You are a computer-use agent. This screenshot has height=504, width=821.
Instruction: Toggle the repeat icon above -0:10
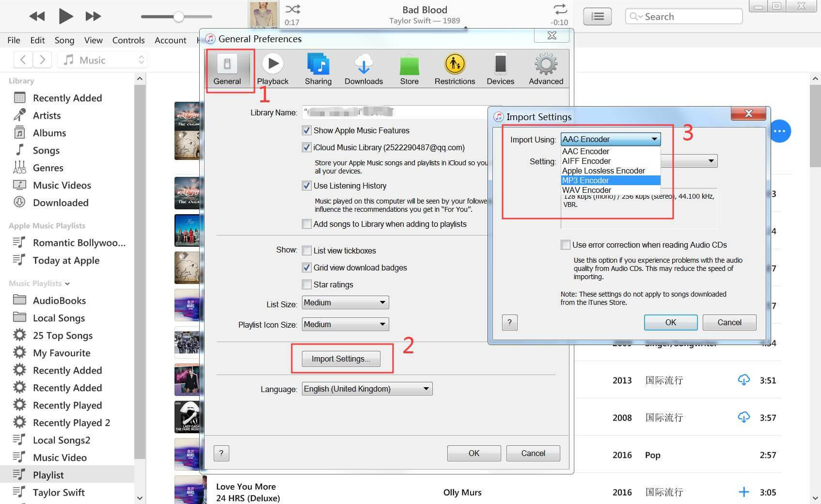(560, 9)
